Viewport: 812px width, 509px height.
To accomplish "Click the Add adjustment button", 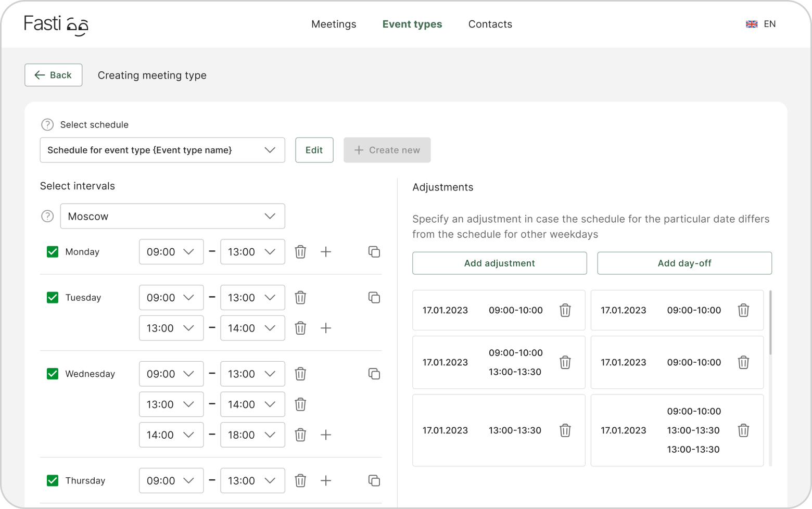I will (x=499, y=263).
